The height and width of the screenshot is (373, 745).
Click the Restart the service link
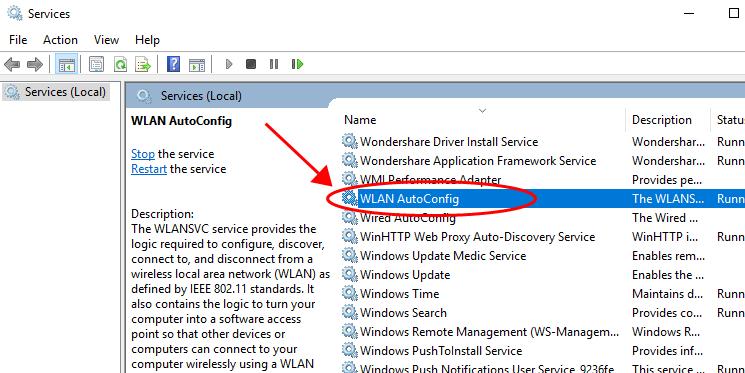coord(149,169)
